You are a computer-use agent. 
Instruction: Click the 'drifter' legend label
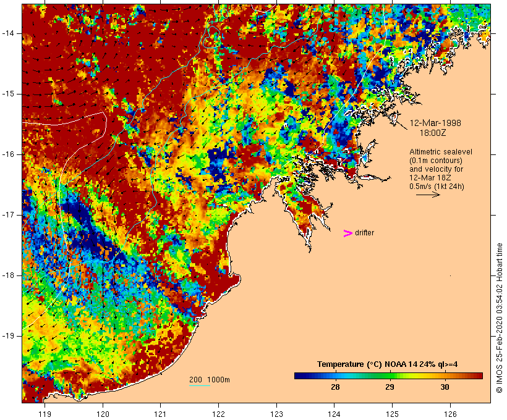pos(364,233)
